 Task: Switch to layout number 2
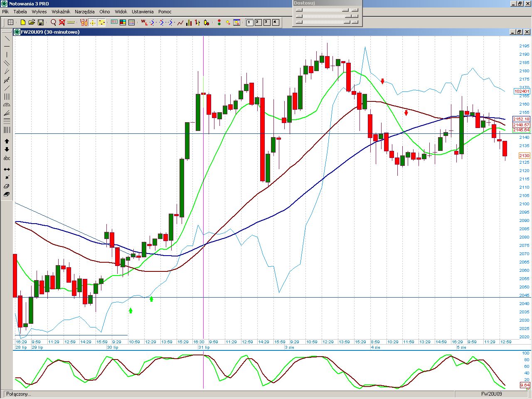click(x=258, y=22)
